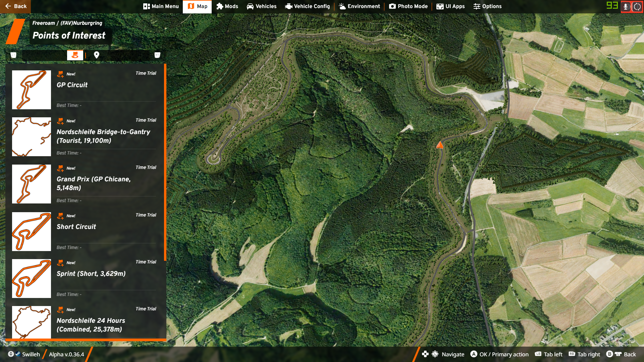Select GP Circuit time trial thumbnail
644x362 pixels.
[x=32, y=90]
